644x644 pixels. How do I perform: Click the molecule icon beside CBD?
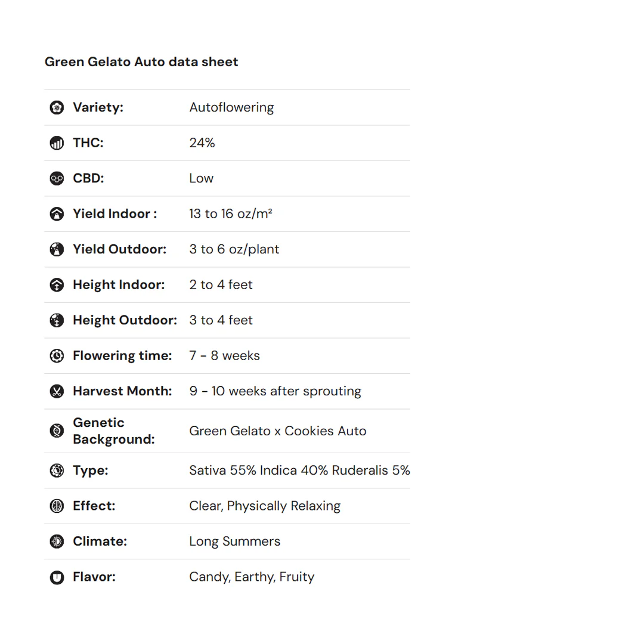point(57,178)
